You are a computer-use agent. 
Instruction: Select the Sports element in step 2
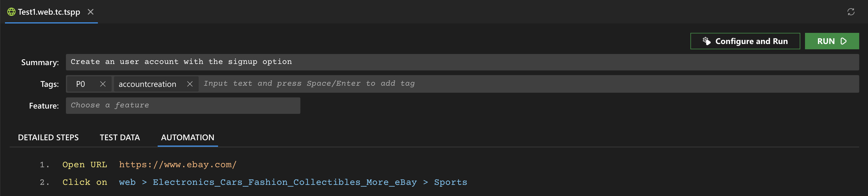click(450, 182)
